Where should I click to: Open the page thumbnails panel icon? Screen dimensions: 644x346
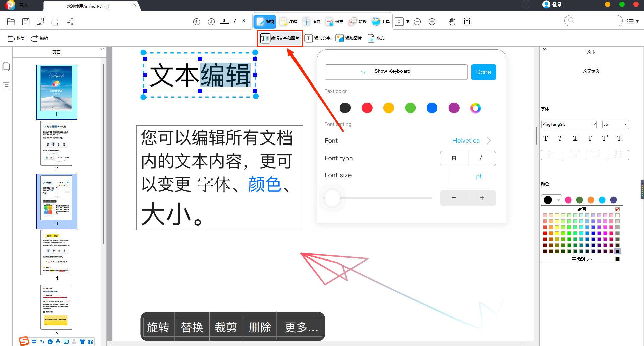point(6,66)
